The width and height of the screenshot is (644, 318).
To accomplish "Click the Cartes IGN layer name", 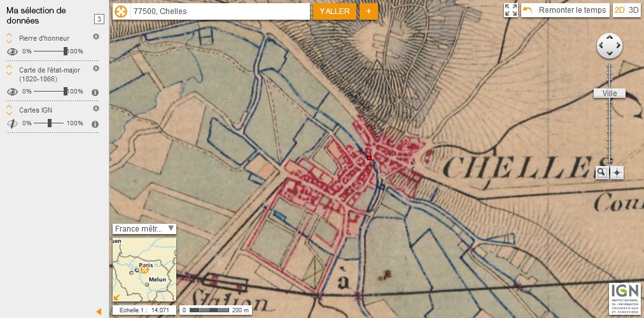I will coord(36,110).
